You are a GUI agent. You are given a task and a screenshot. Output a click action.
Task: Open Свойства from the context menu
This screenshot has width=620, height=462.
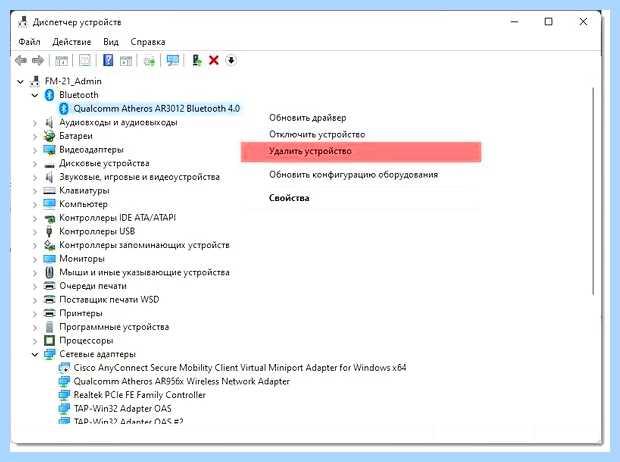pyautogui.click(x=289, y=198)
